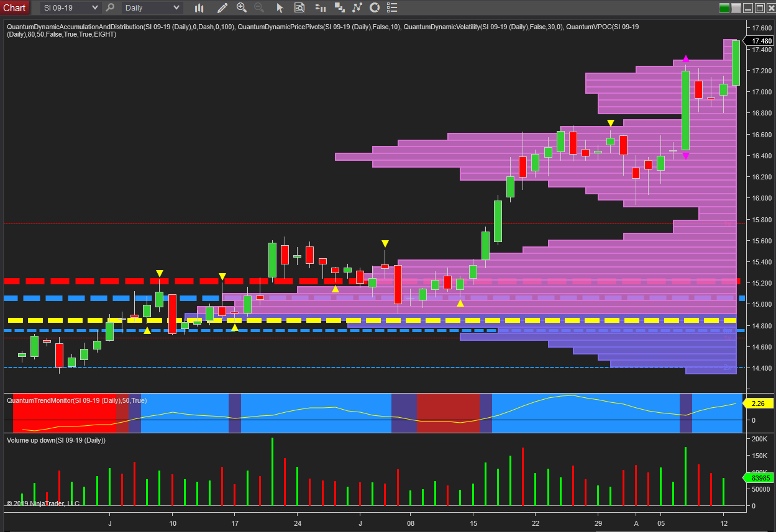Click the green window link square
The height and width of the screenshot is (532, 776).
(x=724, y=8)
